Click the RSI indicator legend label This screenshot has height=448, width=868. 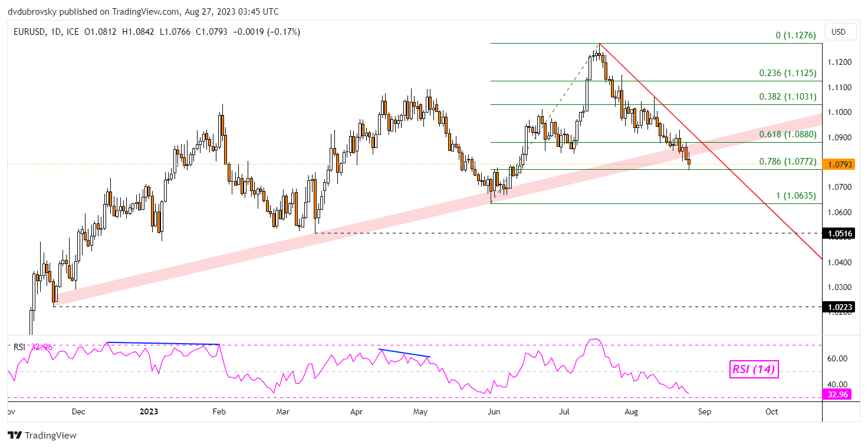click(x=19, y=347)
